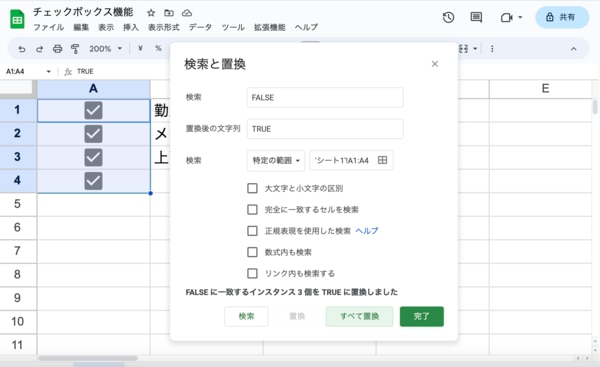Click the print icon in toolbar
The height and width of the screenshot is (367, 600).
(57, 49)
